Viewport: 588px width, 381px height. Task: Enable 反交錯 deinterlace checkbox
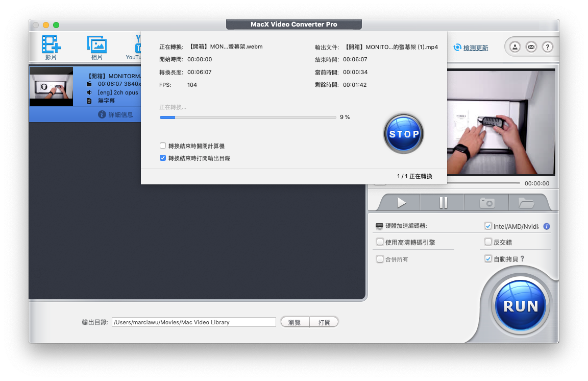click(x=488, y=242)
